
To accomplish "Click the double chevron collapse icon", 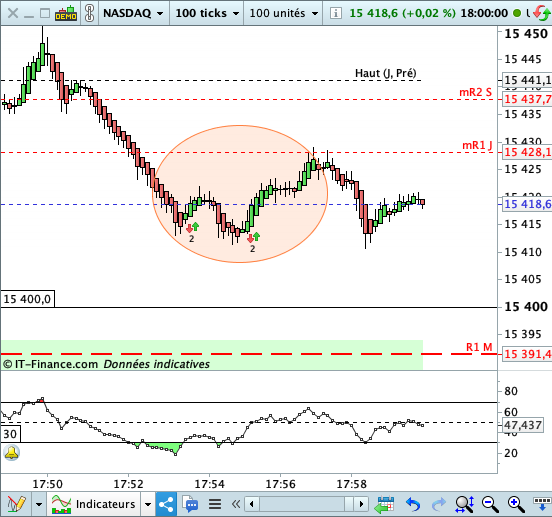I will (236, 504).
